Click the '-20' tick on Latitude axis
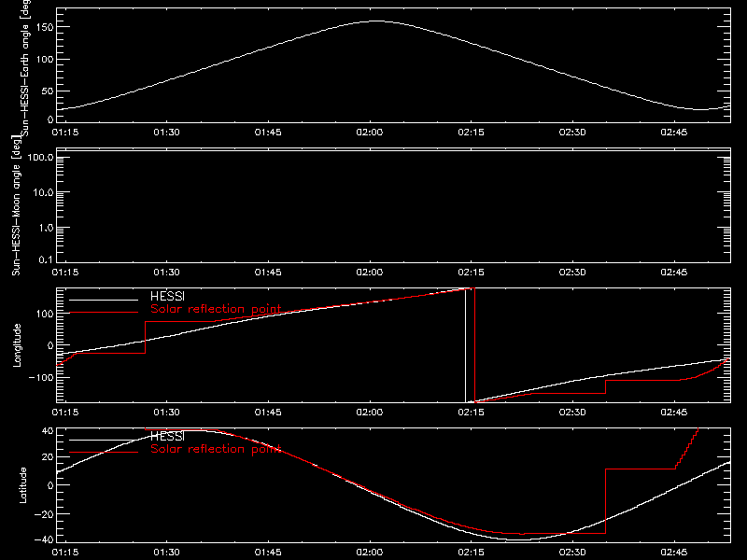 coord(44,514)
